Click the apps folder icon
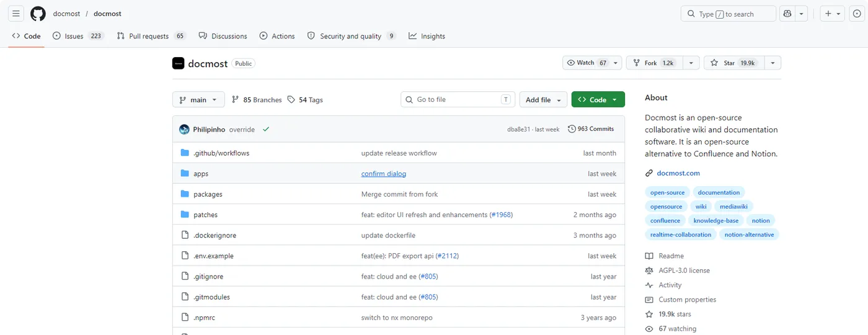This screenshot has width=868, height=335. [184, 174]
